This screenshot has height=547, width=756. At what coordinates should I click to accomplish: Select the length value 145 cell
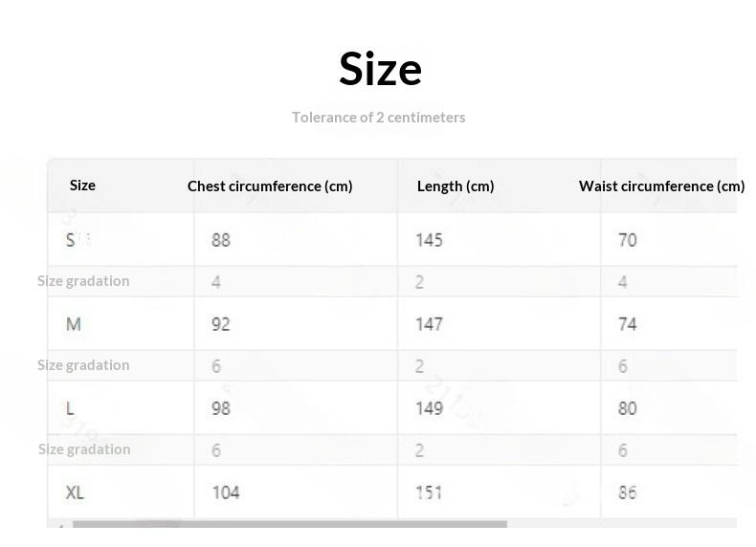[x=429, y=240]
